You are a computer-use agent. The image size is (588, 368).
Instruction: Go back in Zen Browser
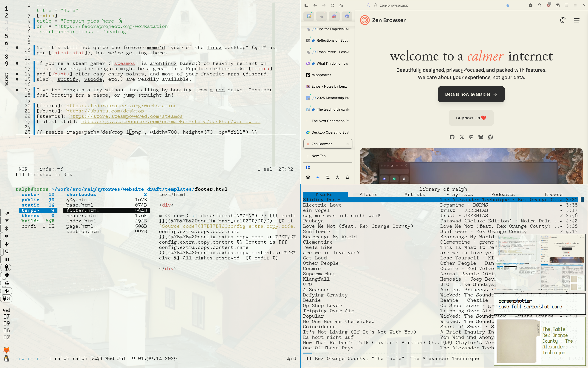point(315,5)
